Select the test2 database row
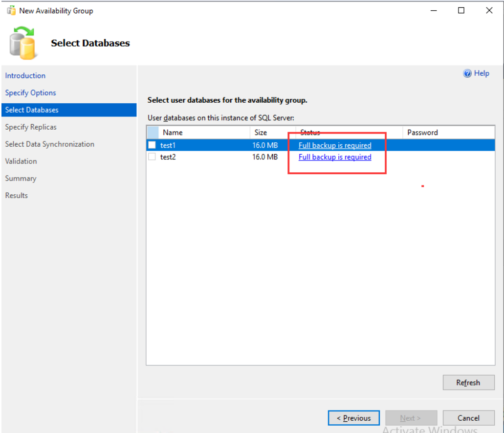The width and height of the screenshot is (504, 433). 321,157
